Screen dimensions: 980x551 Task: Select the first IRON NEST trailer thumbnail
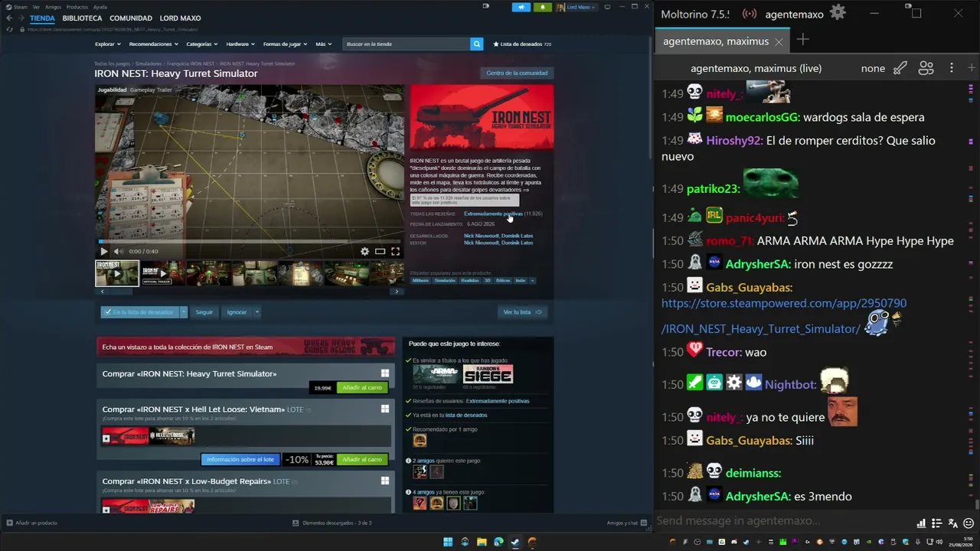tap(117, 273)
